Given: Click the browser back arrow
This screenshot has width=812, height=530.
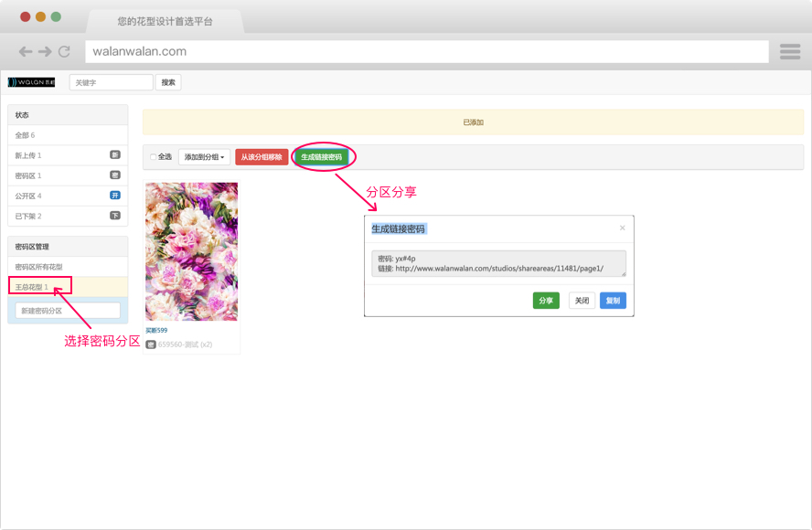Looking at the screenshot, I should pos(26,52).
